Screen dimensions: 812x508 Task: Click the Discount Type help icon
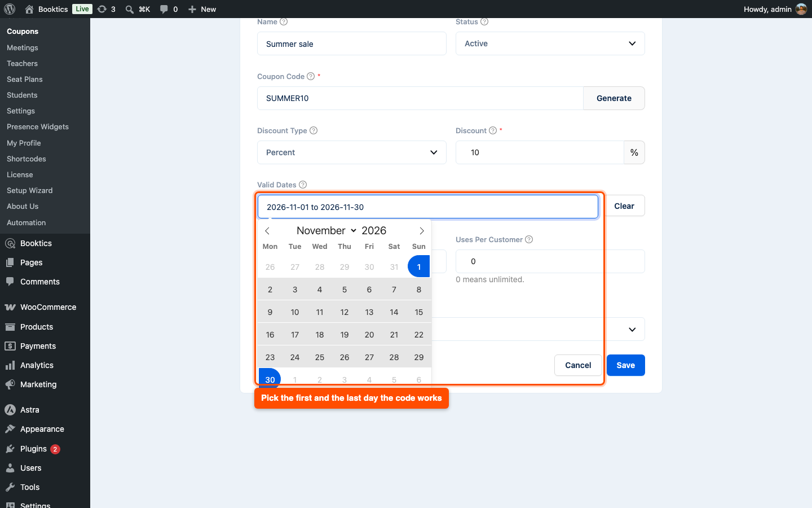[x=314, y=130]
